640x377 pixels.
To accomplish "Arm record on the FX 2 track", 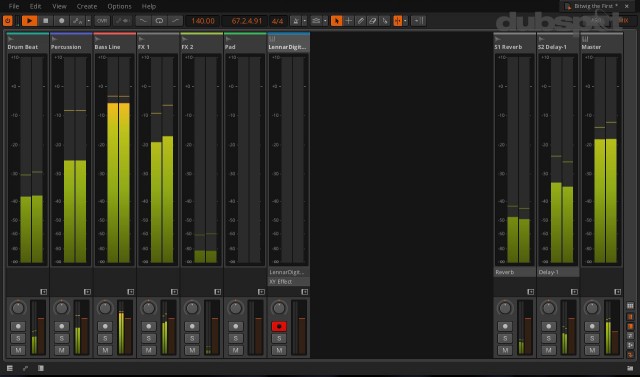I will tap(192, 326).
